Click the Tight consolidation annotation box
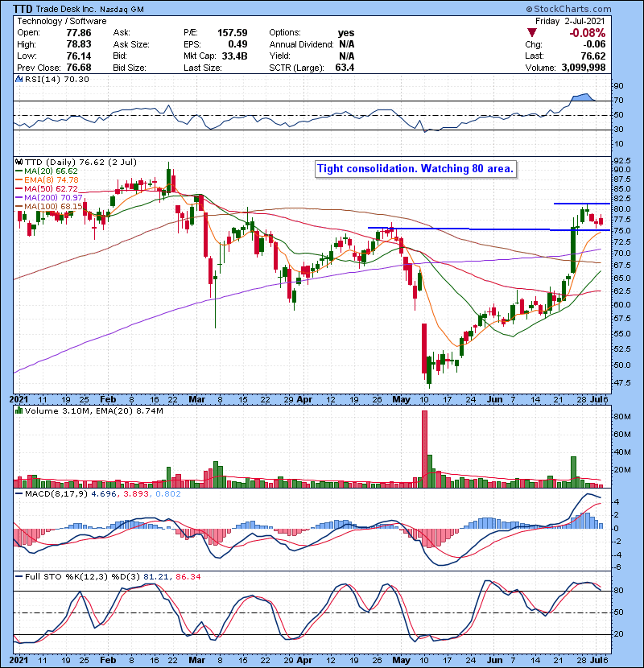The width and height of the screenshot is (644, 668). click(415, 169)
